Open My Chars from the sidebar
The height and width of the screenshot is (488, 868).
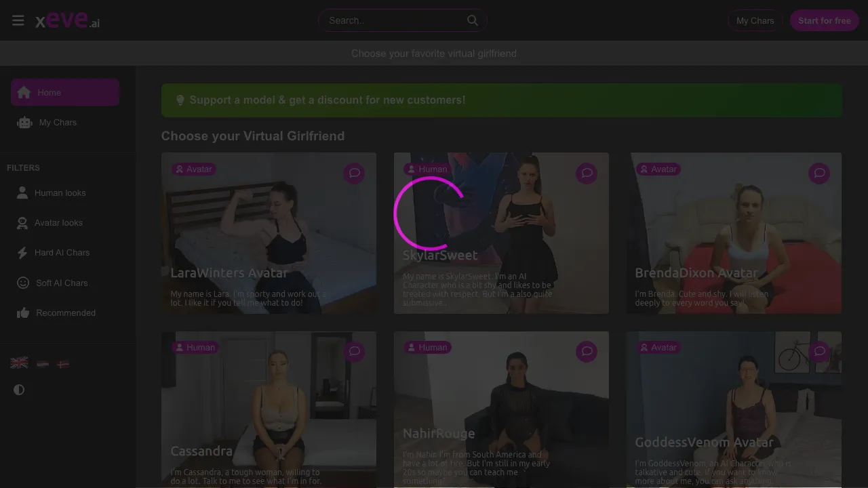(58, 122)
